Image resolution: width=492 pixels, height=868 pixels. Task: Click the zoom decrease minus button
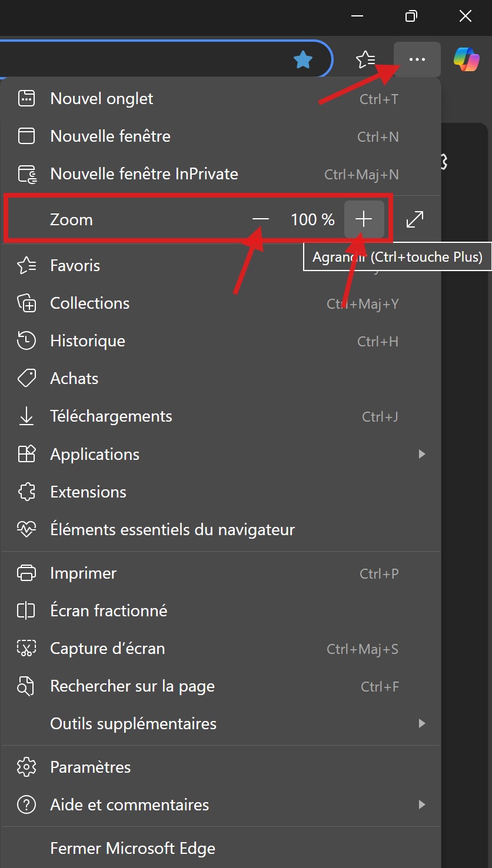tap(261, 219)
